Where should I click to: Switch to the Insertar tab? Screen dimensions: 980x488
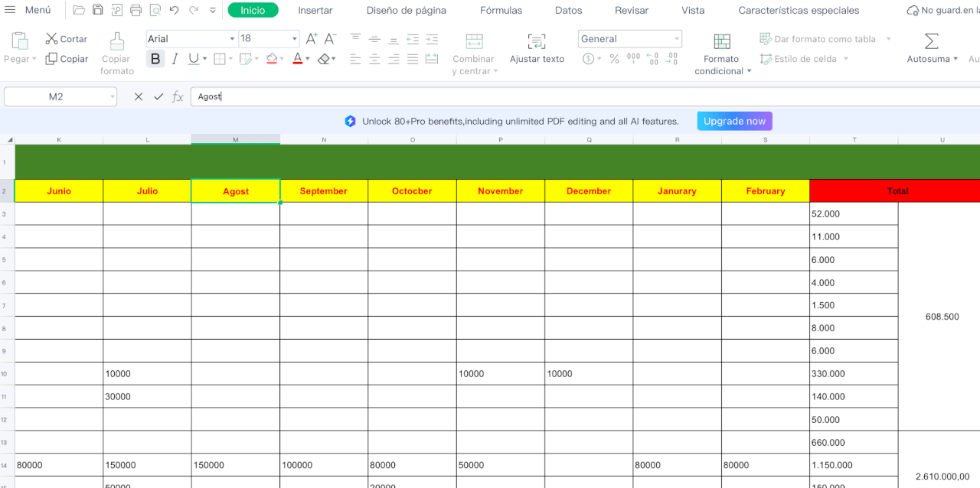[x=315, y=11]
